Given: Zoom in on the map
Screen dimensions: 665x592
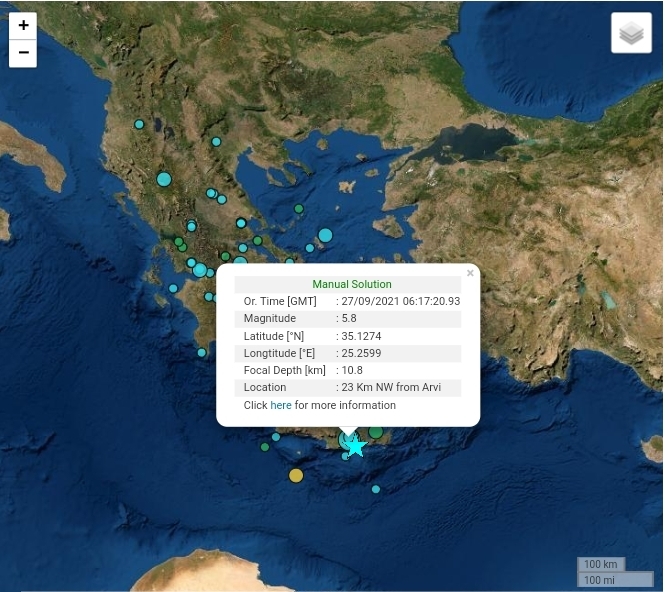Looking at the screenshot, I should (23, 26).
